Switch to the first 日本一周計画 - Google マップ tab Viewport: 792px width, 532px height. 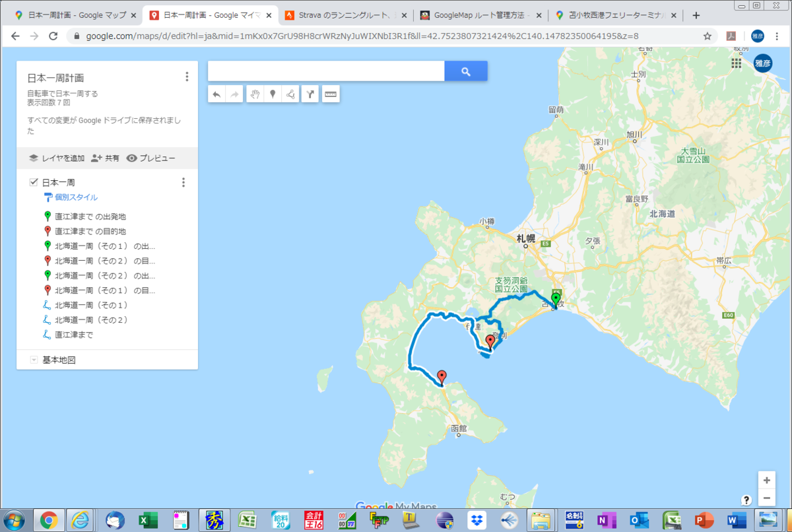(x=76, y=15)
